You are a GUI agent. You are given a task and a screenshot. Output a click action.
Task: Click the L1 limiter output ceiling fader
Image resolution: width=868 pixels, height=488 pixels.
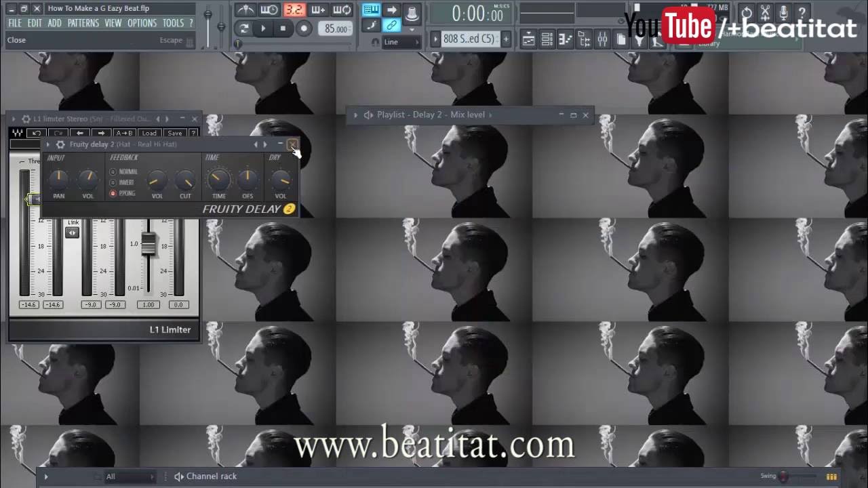click(148, 245)
